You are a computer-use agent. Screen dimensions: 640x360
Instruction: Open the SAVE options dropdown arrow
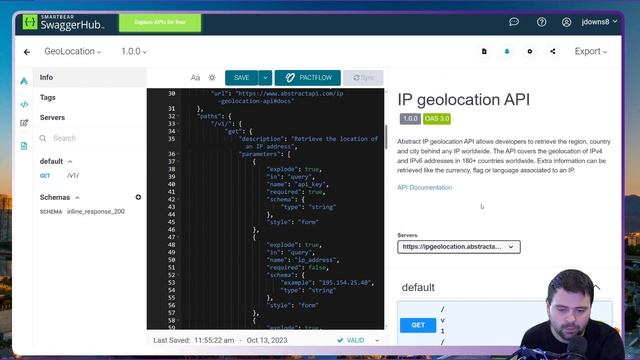265,78
